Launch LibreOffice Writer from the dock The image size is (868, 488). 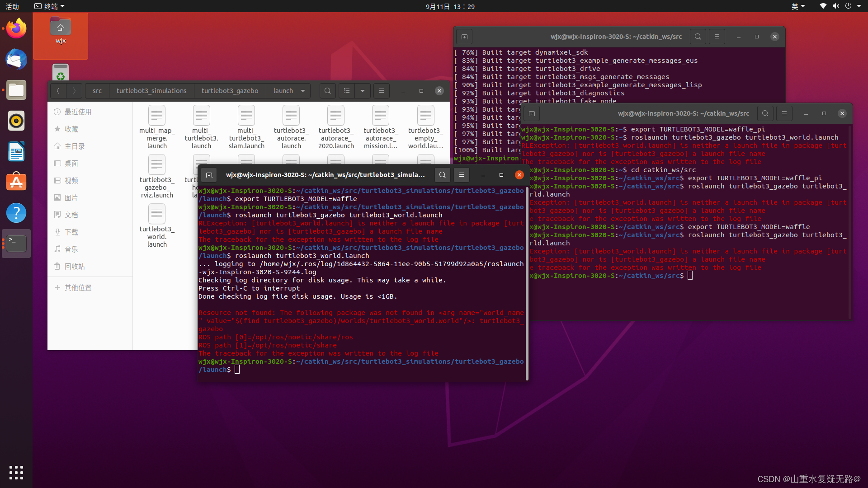[16, 151]
